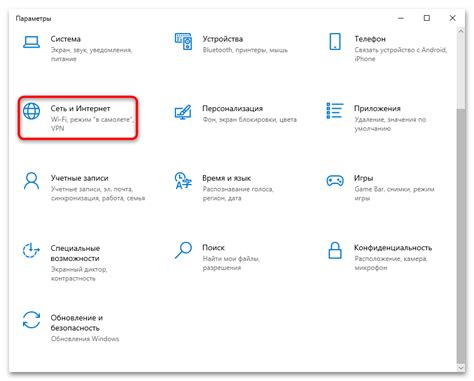Image resolution: width=474 pixels, height=381 pixels.
Task: Open the Обновление и безопасность sync icon
Action: point(31,320)
